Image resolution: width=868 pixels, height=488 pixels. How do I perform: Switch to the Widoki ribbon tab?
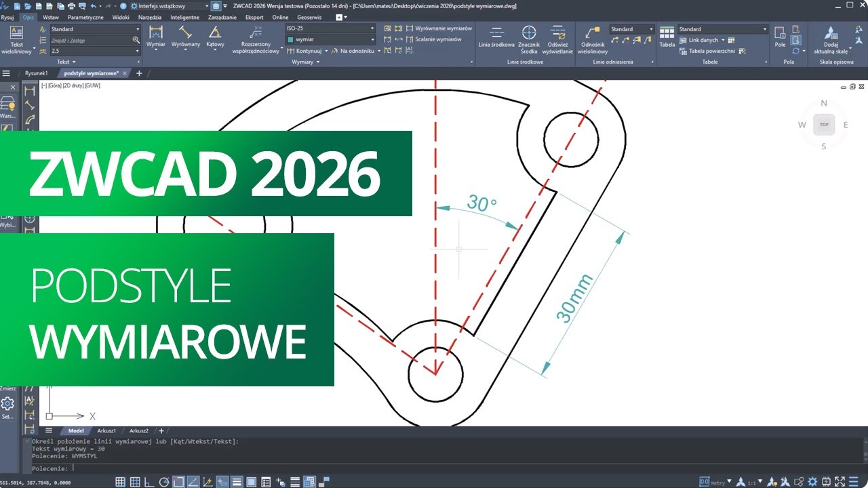pos(121,17)
